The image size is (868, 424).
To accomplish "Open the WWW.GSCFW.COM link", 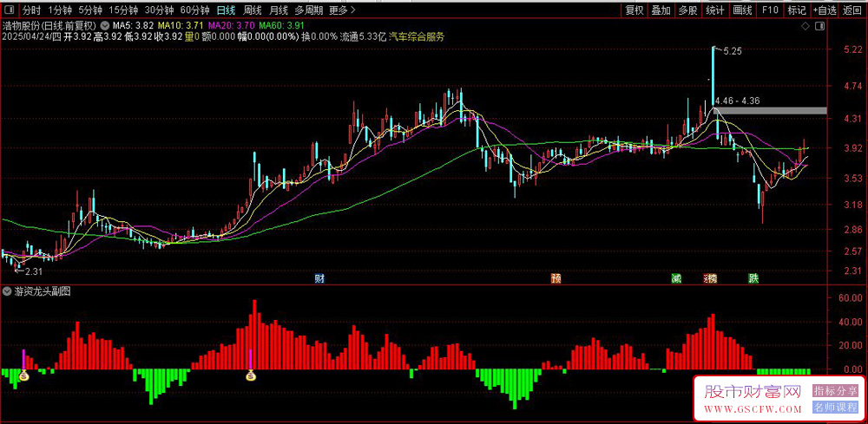I will [753, 409].
